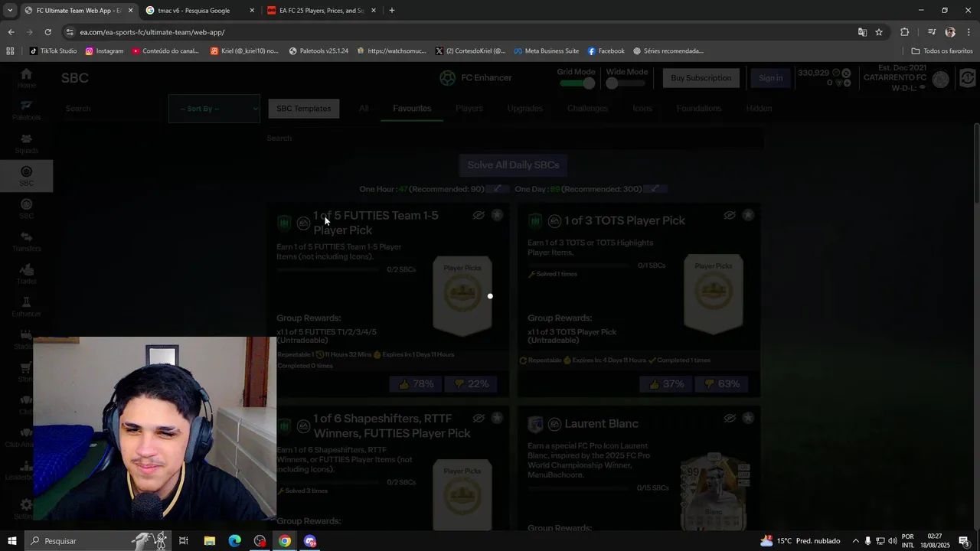
Task: Bookmark this page star icon
Action: pos(879,32)
